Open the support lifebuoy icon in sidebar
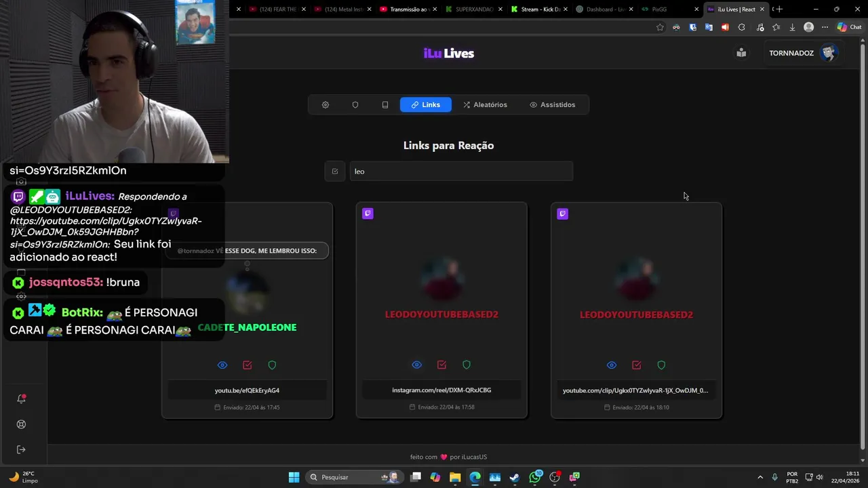This screenshot has height=488, width=868. point(21,424)
